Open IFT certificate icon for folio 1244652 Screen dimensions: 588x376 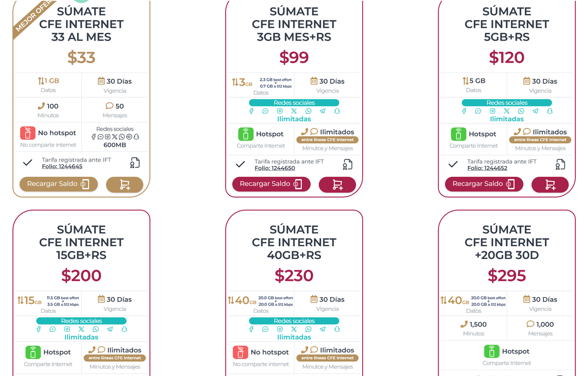(560, 164)
